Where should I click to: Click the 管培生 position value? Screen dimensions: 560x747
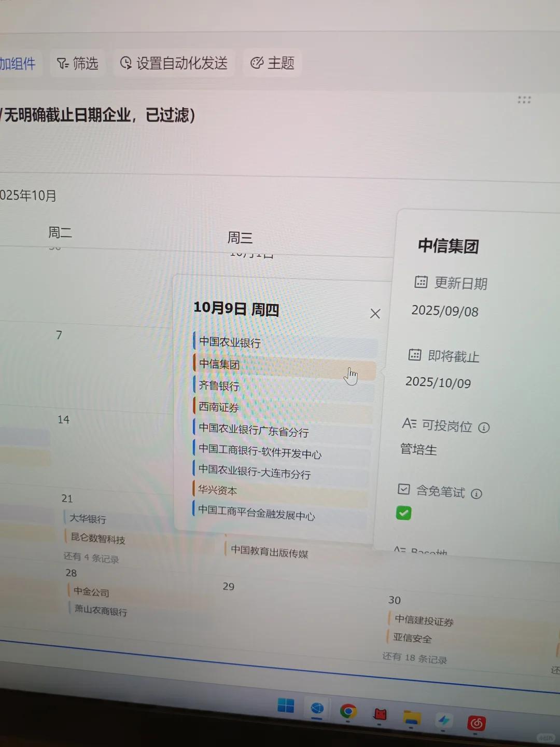(418, 449)
